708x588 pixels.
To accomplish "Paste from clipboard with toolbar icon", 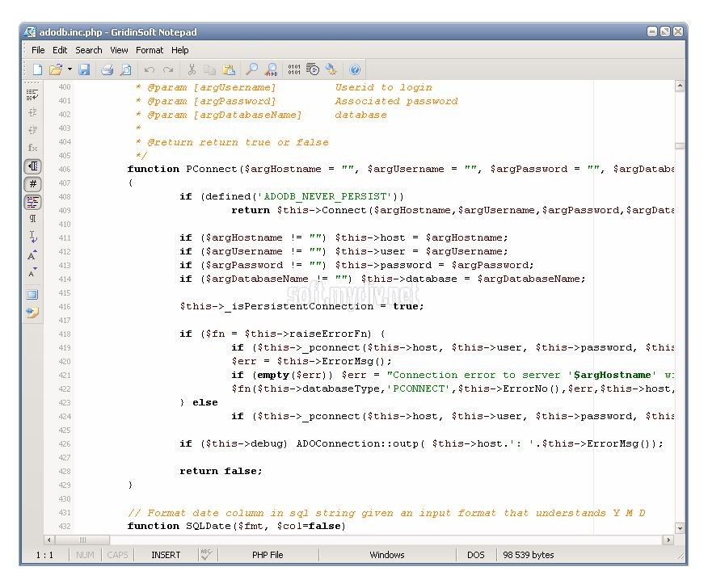I will click(229, 69).
